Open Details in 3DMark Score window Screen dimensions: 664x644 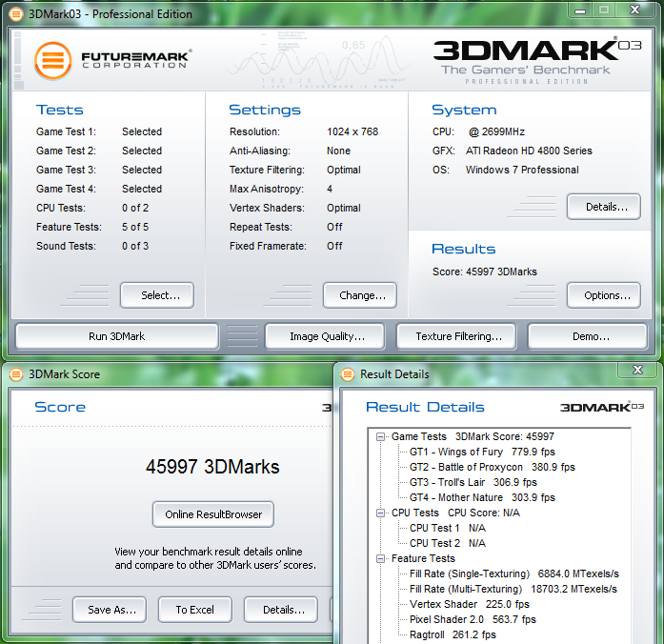[281, 610]
